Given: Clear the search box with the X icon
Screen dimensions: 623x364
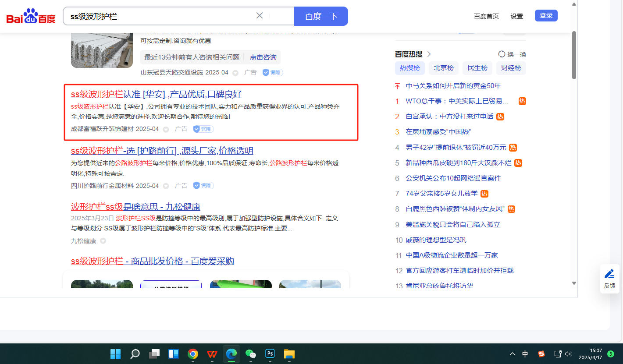Looking at the screenshot, I should tap(260, 16).
